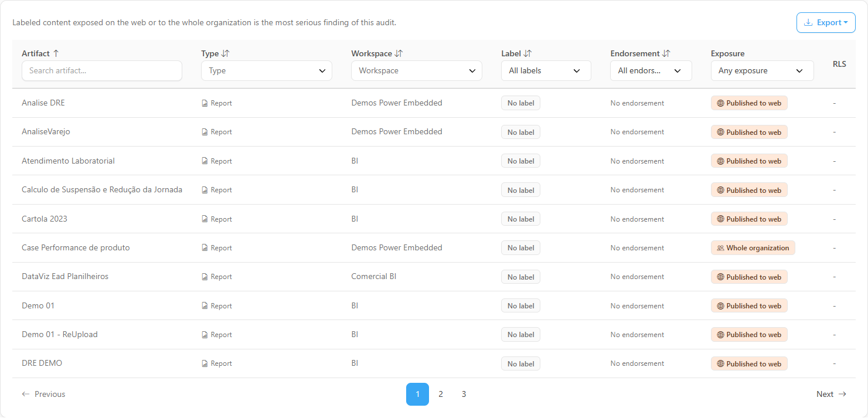868x418 pixels.
Task: Select current page 1 button
Action: coord(417,395)
